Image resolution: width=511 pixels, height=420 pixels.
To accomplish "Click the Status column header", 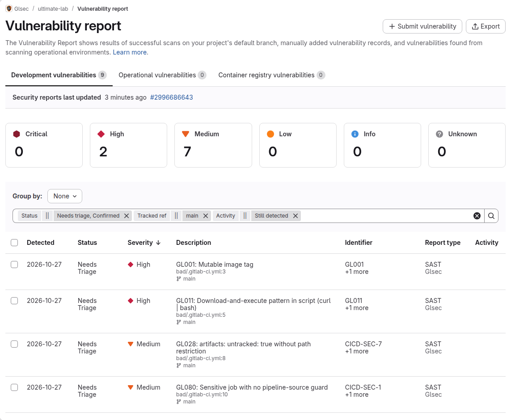I will tap(87, 243).
